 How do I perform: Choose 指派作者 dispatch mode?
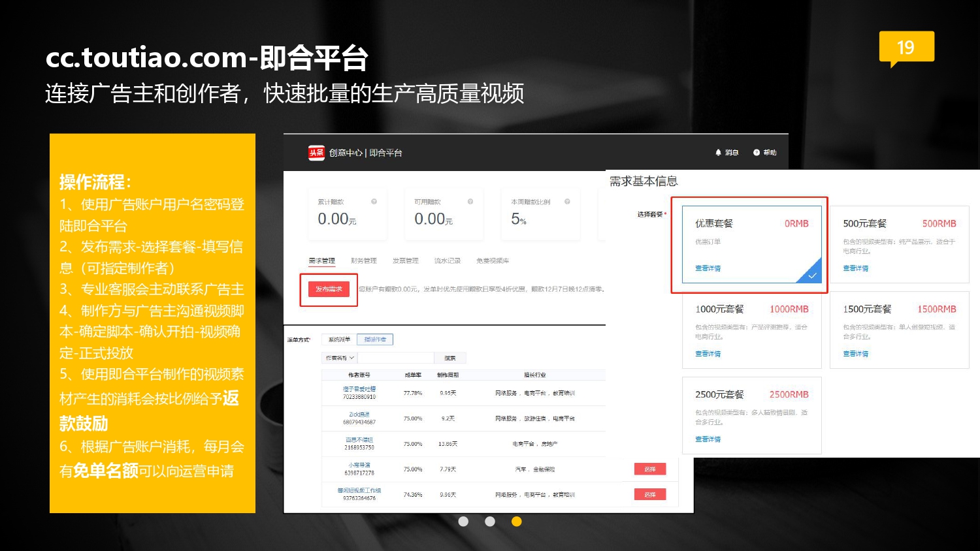(375, 339)
